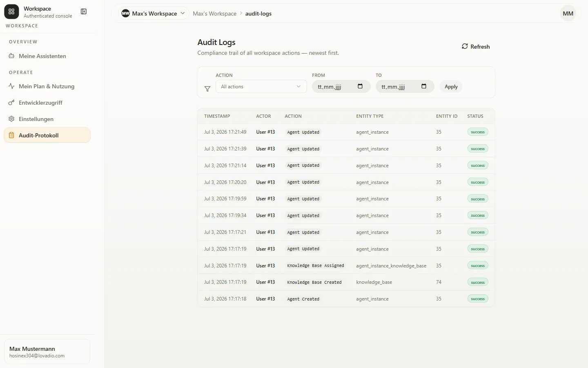Open Meine Assistenten in sidebar
This screenshot has width=588, height=368.
47,56
